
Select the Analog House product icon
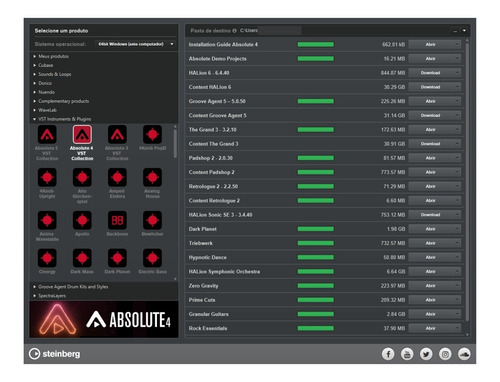coord(152,177)
